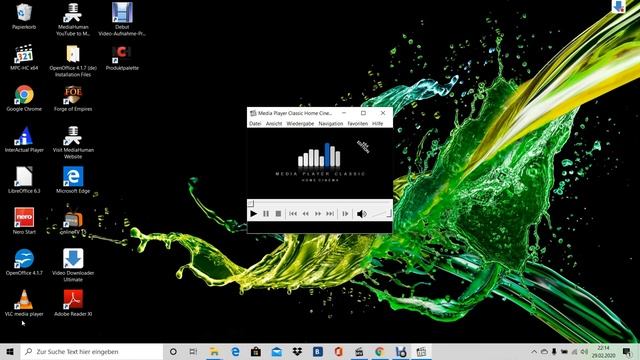The height and width of the screenshot is (360, 640).
Task: Open the Navigation menu
Action: tap(331, 123)
